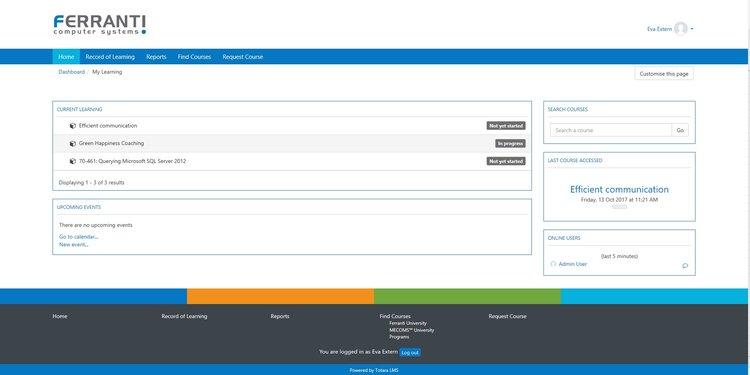Click the cube icon beside Green Happiness Coaching
Viewport: 750px width, 375px height.
(73, 143)
